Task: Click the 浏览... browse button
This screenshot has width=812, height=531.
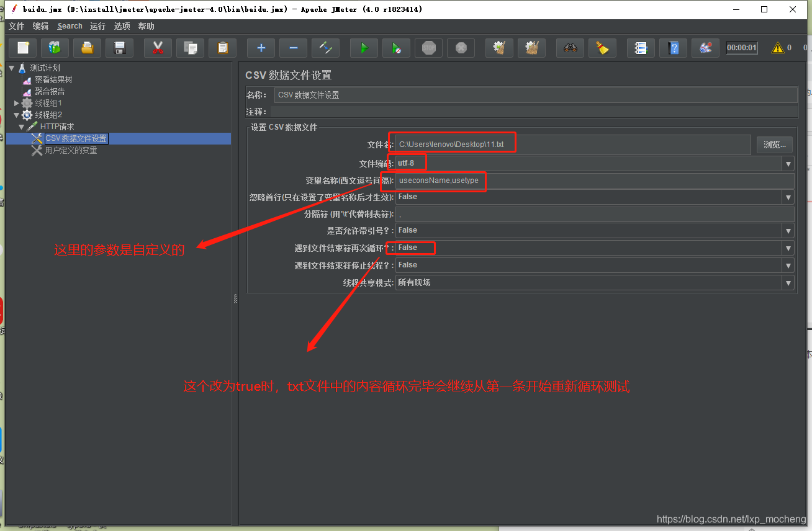Action: pos(774,145)
